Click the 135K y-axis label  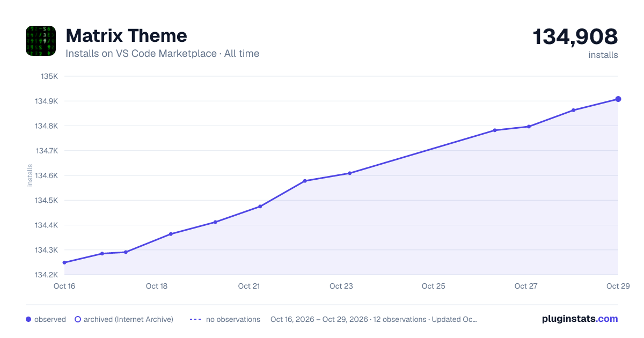(49, 76)
